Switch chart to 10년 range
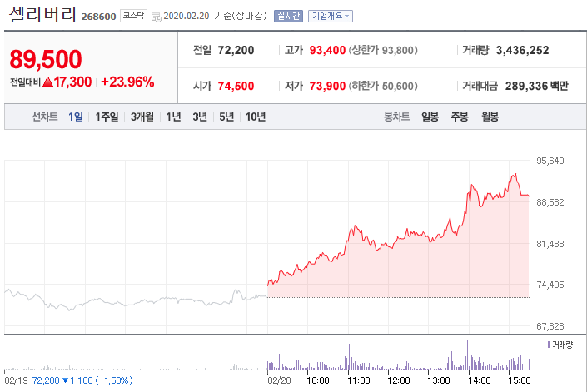The image size is (587, 392). [256, 117]
